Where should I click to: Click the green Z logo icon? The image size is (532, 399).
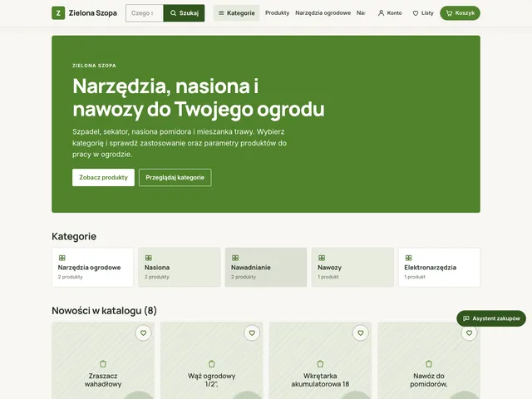(x=58, y=13)
